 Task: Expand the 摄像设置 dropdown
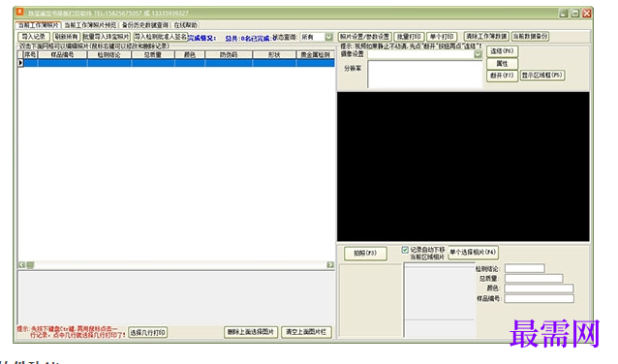pos(478,54)
